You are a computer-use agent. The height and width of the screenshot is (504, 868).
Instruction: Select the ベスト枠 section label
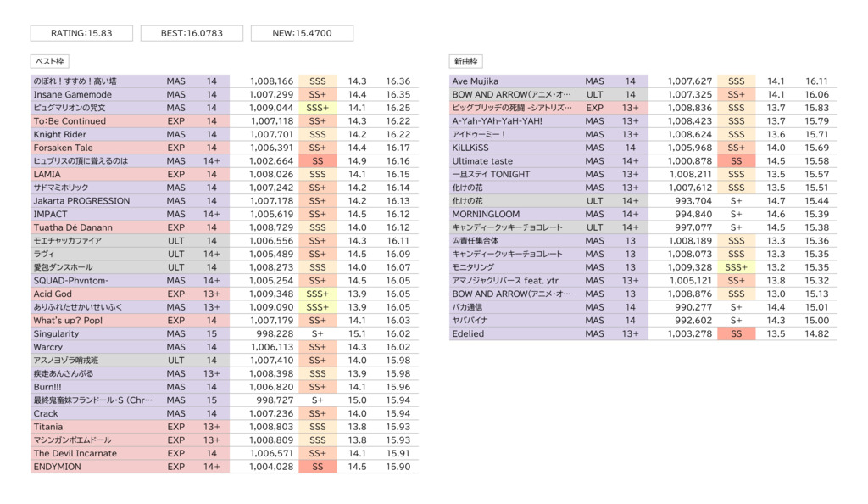click(x=50, y=62)
